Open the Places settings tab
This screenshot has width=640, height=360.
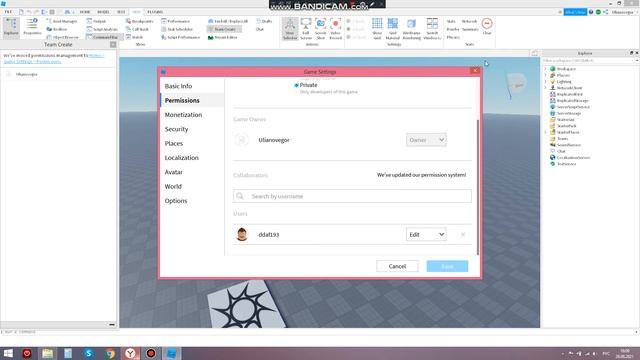click(x=174, y=143)
